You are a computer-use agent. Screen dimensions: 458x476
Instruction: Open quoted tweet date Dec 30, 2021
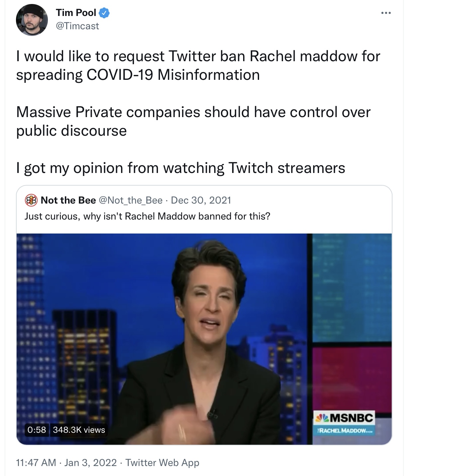click(x=201, y=200)
